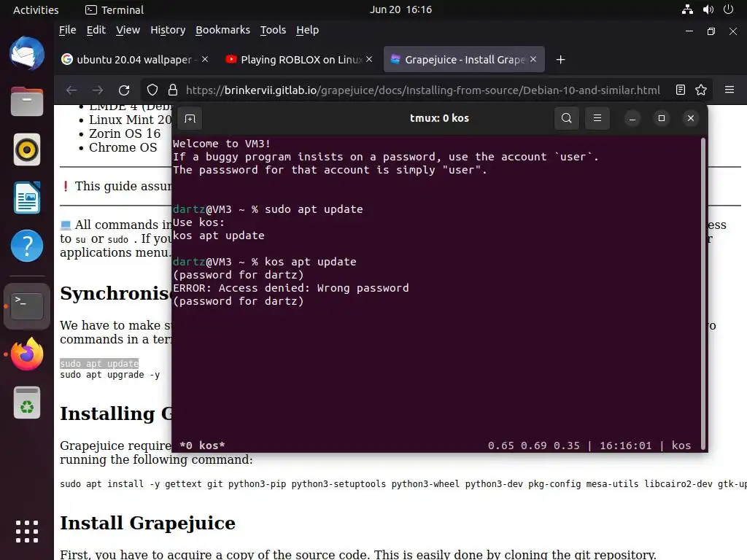Click the Firefox dock icon
Screen dimensions: 747x560
tap(27, 354)
